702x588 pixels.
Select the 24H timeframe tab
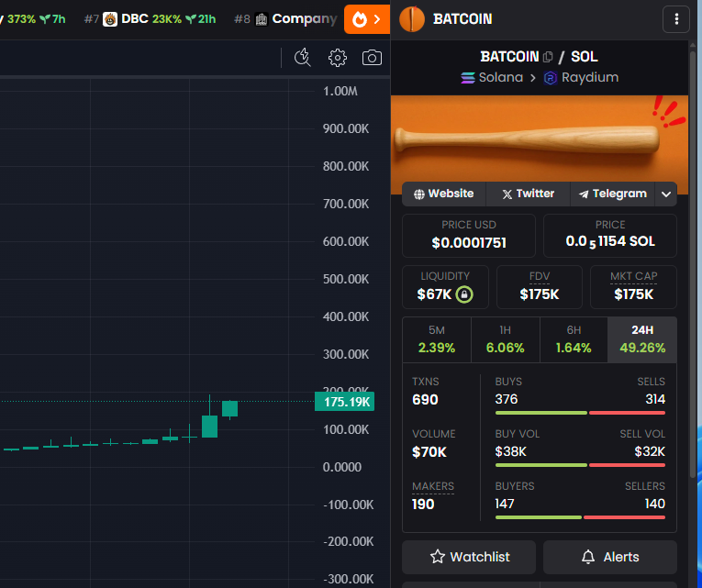coord(642,339)
